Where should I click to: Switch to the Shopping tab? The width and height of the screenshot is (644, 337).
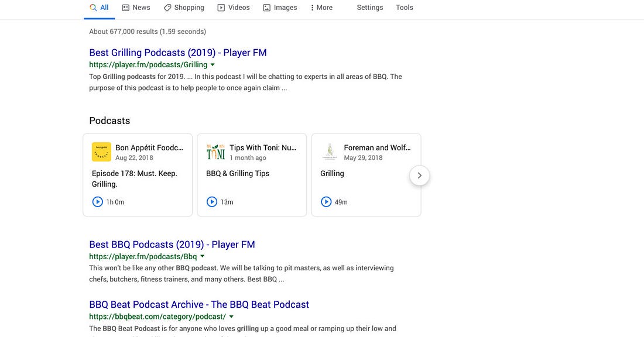click(x=184, y=8)
